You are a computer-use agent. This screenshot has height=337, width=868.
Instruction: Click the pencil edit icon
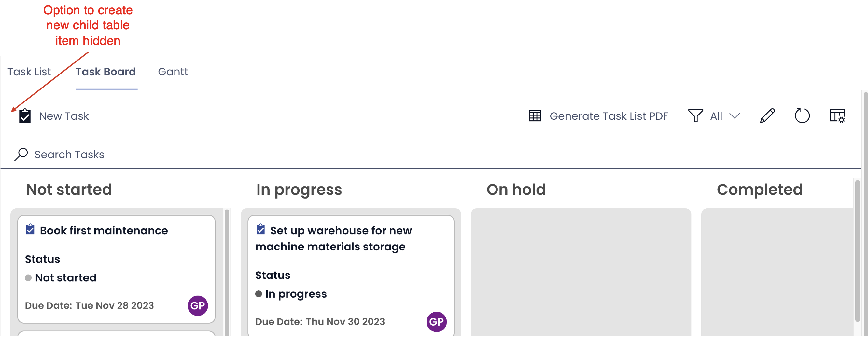tap(767, 116)
